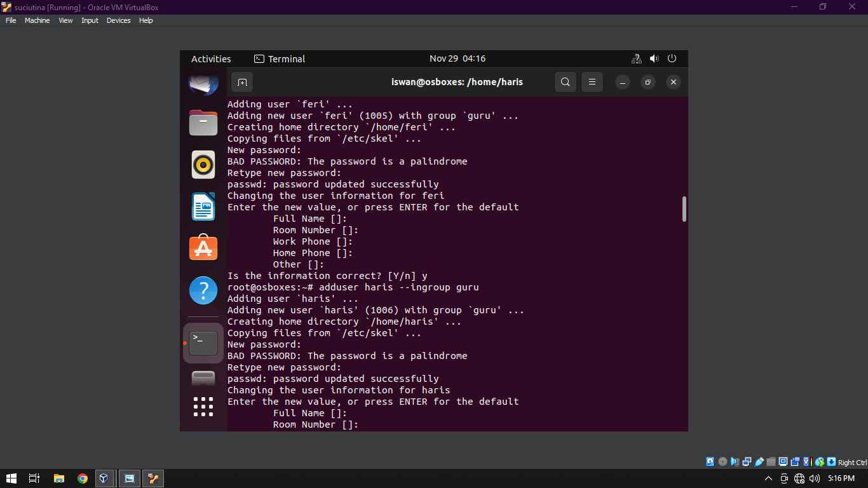The image size is (868, 488).
Task: Open Meet Now tray icon
Action: point(784,478)
